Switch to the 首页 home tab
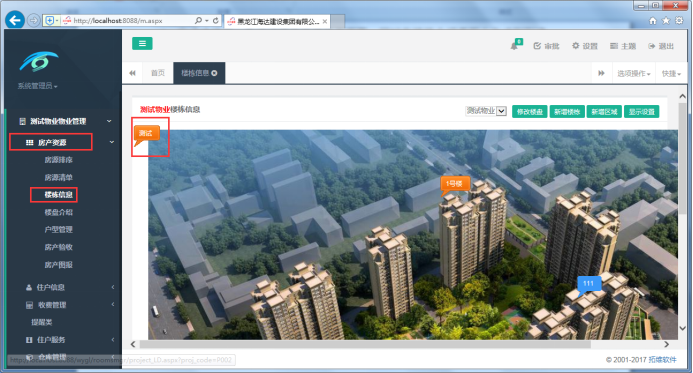Viewport: 693px width, 373px height. pyautogui.click(x=158, y=73)
